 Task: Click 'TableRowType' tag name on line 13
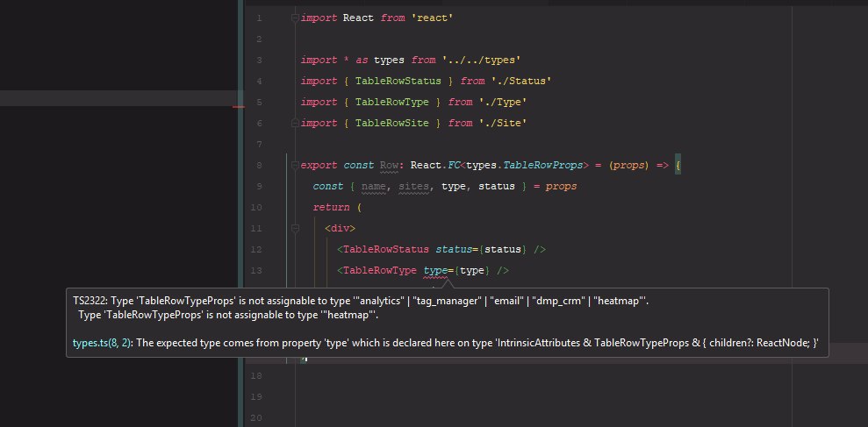[x=380, y=270]
